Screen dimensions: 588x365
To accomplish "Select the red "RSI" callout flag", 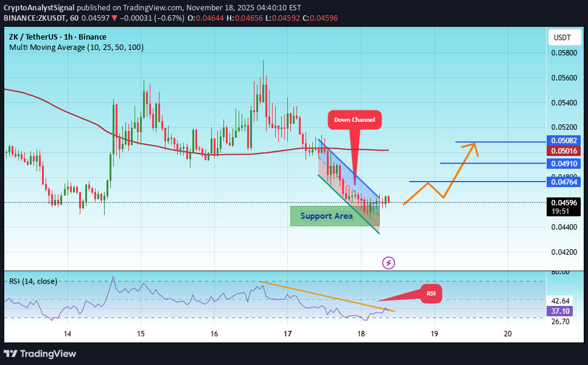I will (x=431, y=294).
